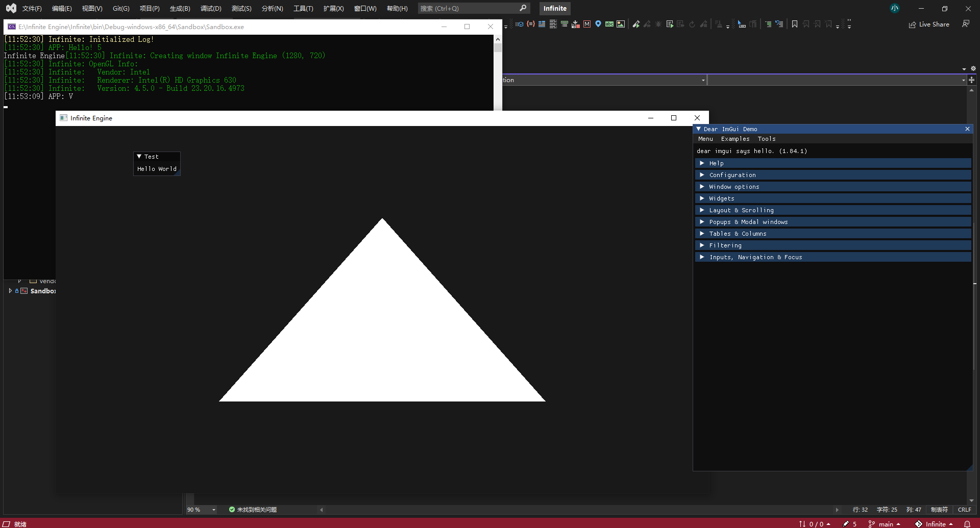
Task: Open the feedback person icon
Action: click(x=966, y=24)
